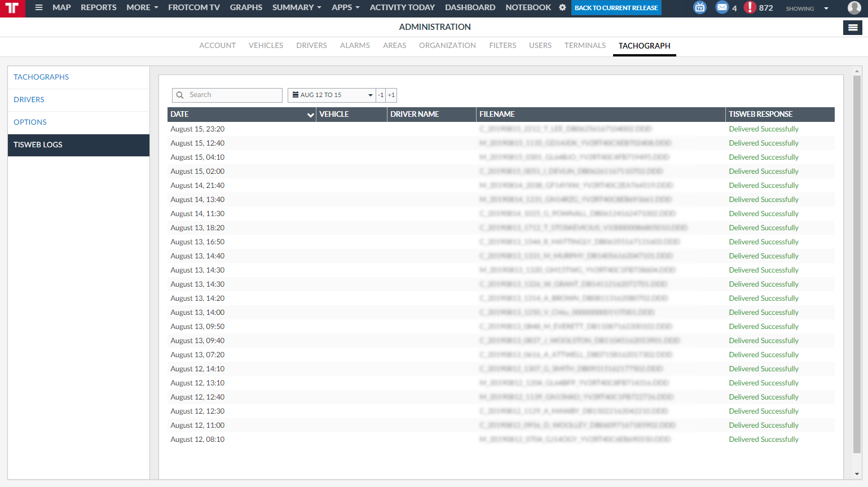The height and width of the screenshot is (487, 868).
Task: Shift date range back with -1 button
Action: click(x=381, y=95)
